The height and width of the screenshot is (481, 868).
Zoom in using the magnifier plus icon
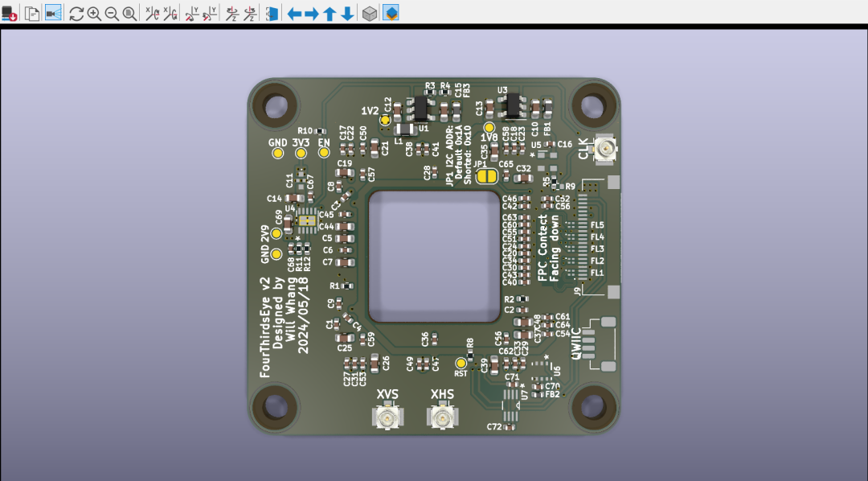[94, 14]
